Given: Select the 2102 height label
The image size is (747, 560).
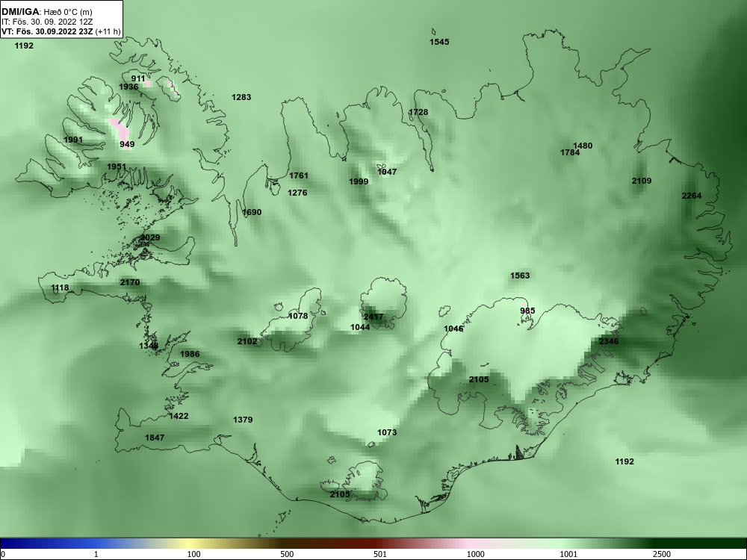Looking at the screenshot, I should point(247,341).
